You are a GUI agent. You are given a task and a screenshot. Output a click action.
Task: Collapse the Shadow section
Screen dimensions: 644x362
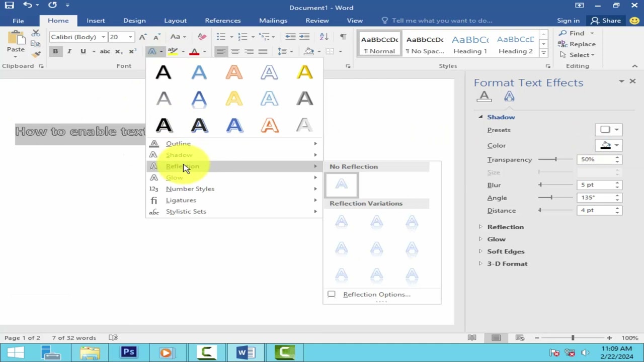pos(480,117)
